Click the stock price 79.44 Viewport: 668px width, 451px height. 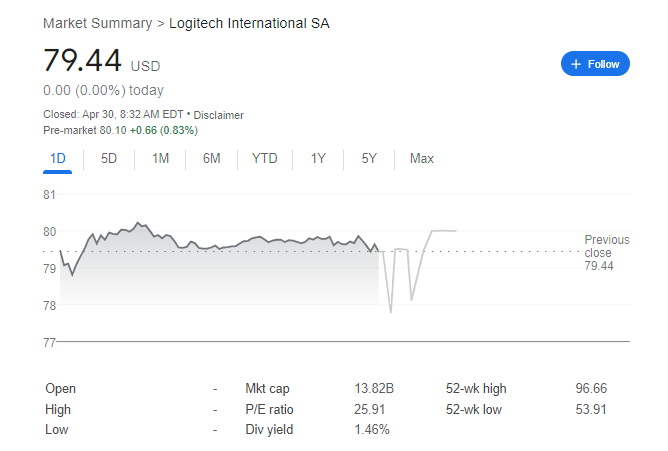(82, 62)
